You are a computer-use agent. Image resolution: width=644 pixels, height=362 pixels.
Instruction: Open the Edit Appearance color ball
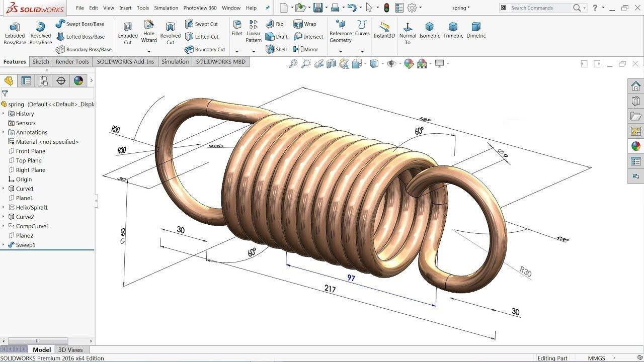[x=409, y=64]
